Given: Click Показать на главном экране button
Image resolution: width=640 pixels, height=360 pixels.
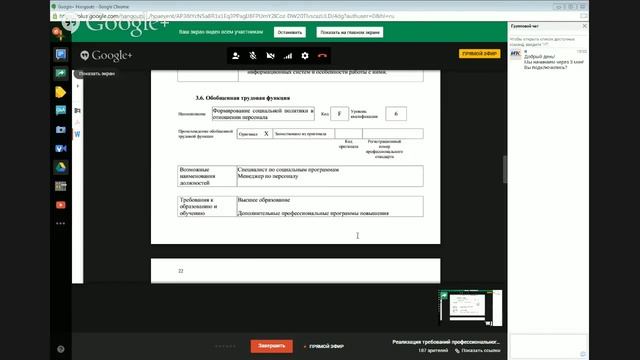Looking at the screenshot, I should coord(350,32).
